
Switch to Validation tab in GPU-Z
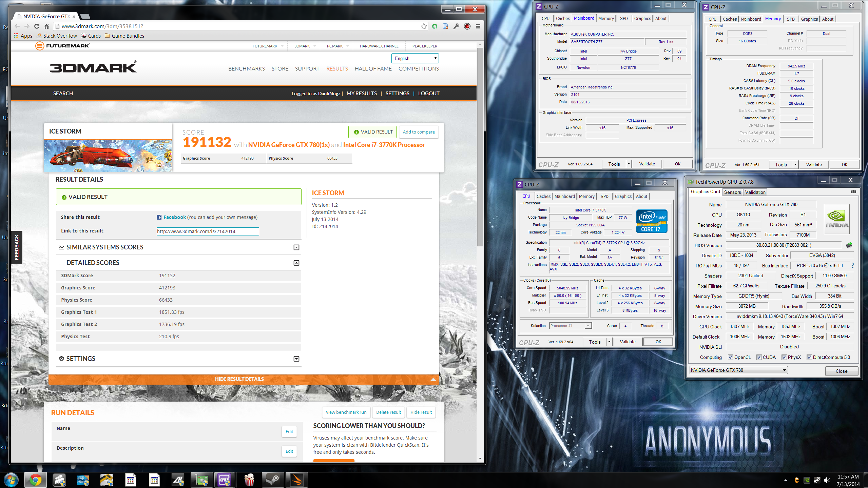click(x=755, y=192)
